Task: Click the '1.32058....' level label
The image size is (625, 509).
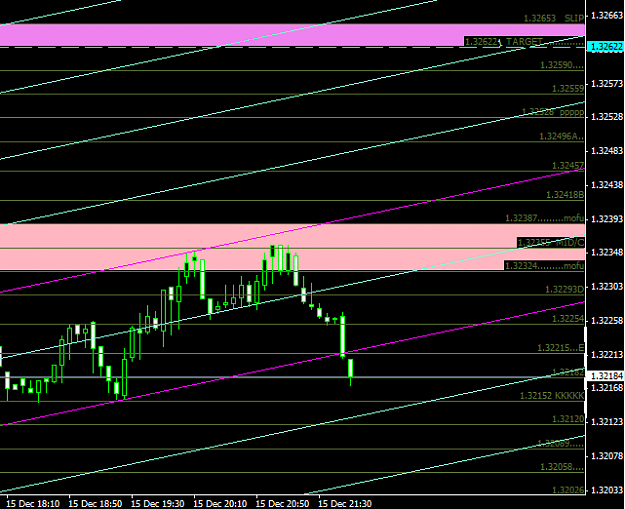Action: click(x=562, y=467)
